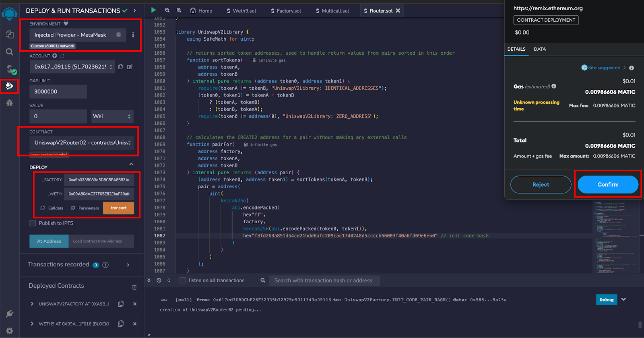The height and width of the screenshot is (338, 644).
Task: Open the Environment provider dropdown
Action: click(x=78, y=35)
